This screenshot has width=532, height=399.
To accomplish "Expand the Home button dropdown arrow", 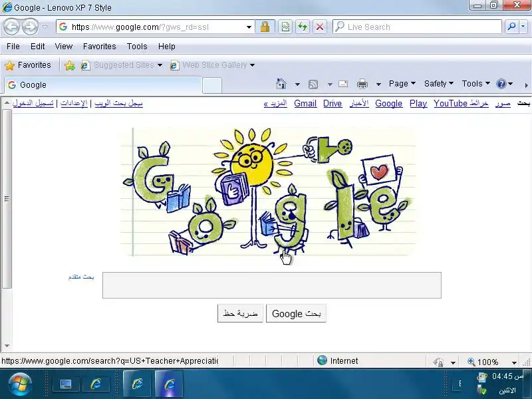I will [x=297, y=84].
